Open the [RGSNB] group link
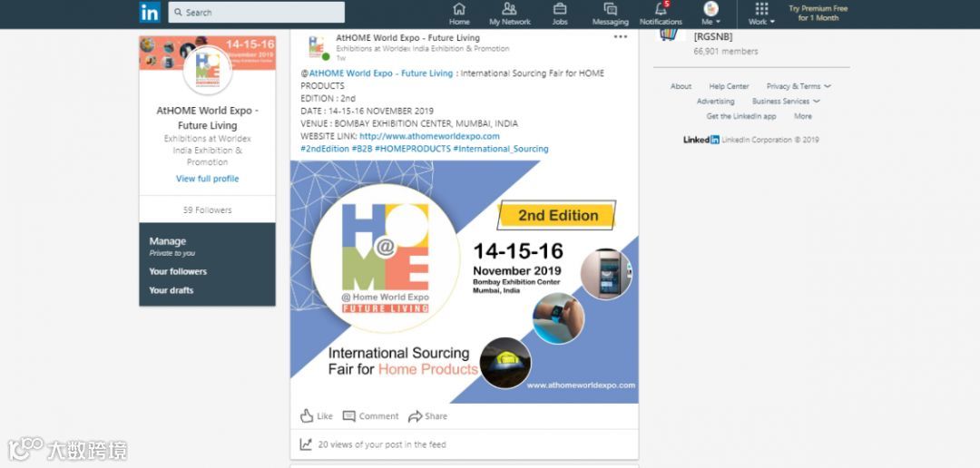980x468 pixels. pyautogui.click(x=713, y=37)
